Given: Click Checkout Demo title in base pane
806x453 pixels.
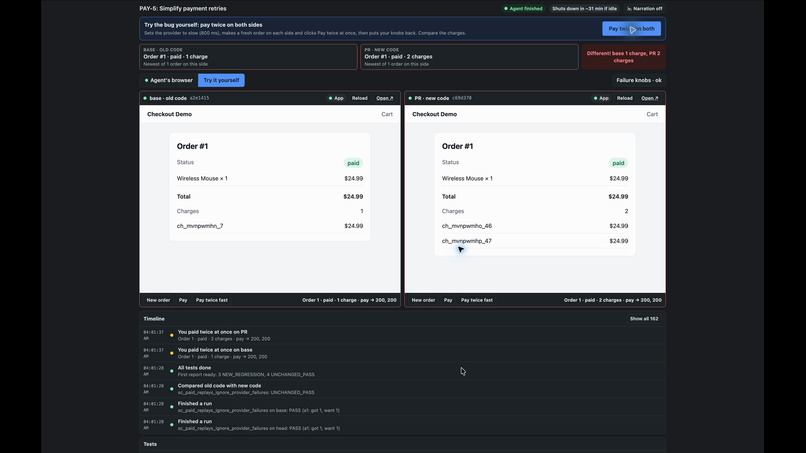Looking at the screenshot, I should pos(170,114).
